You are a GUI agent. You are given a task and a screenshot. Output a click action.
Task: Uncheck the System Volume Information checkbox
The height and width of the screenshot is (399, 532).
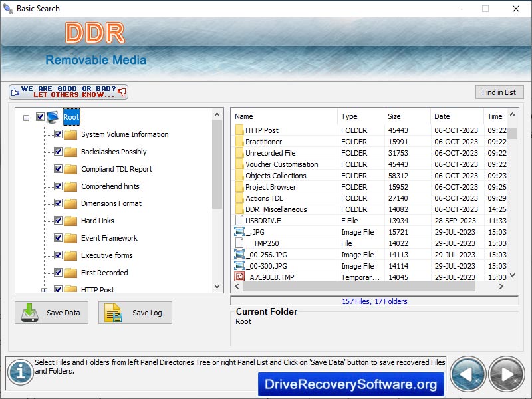click(x=58, y=134)
